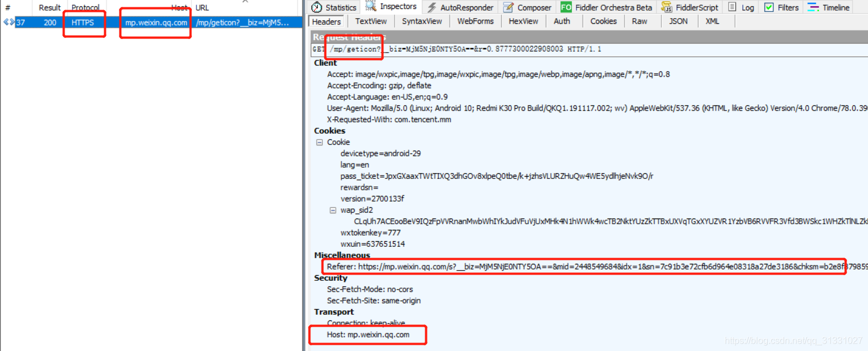Click the Inspectors magnifier icon
Screen dimensions: 868x351
pyautogui.click(x=371, y=6)
